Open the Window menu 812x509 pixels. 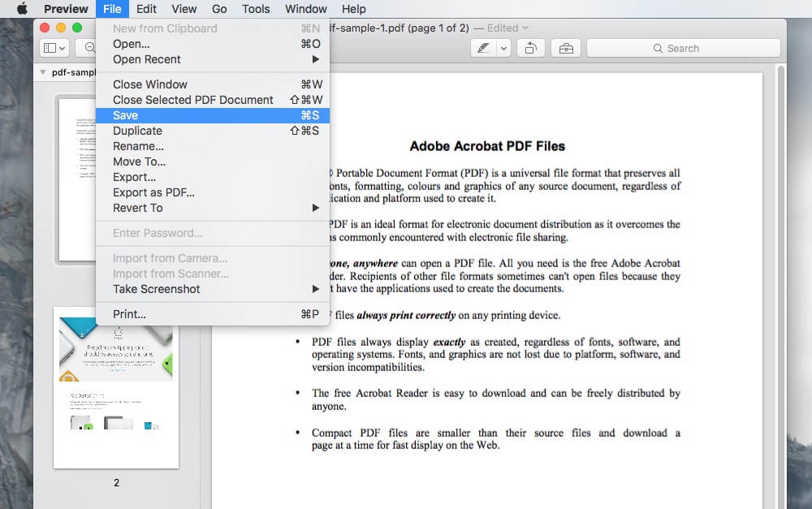(305, 9)
